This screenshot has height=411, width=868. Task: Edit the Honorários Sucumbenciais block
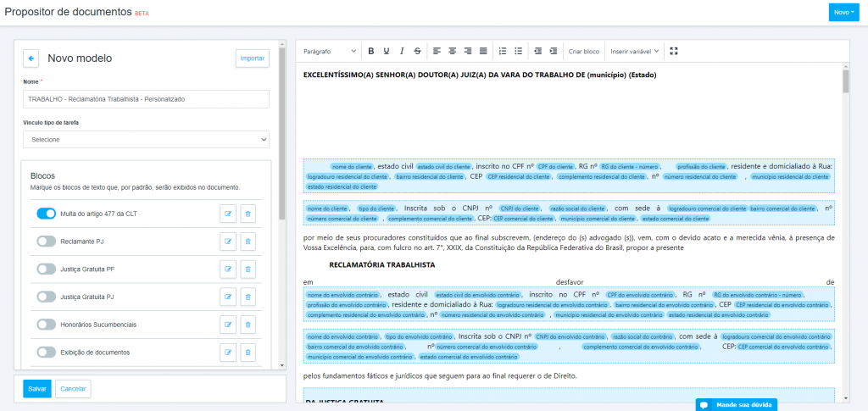228,325
